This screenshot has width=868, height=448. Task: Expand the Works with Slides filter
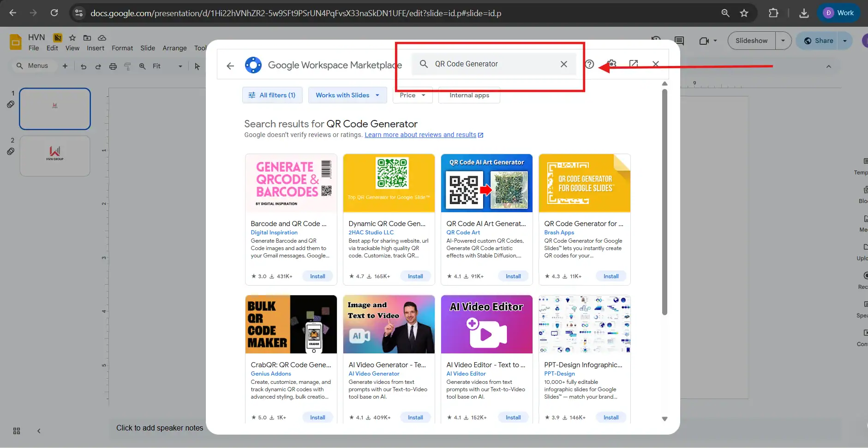(x=347, y=95)
